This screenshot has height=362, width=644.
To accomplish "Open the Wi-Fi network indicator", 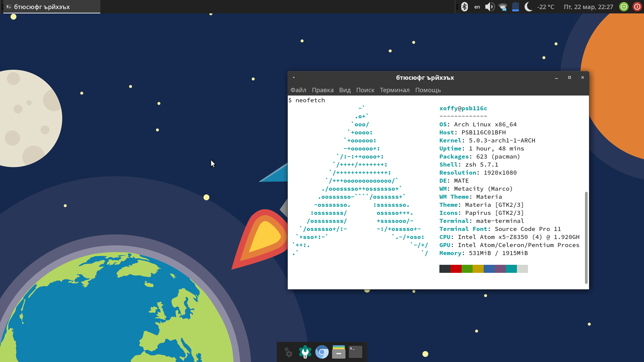I will 503,7.
